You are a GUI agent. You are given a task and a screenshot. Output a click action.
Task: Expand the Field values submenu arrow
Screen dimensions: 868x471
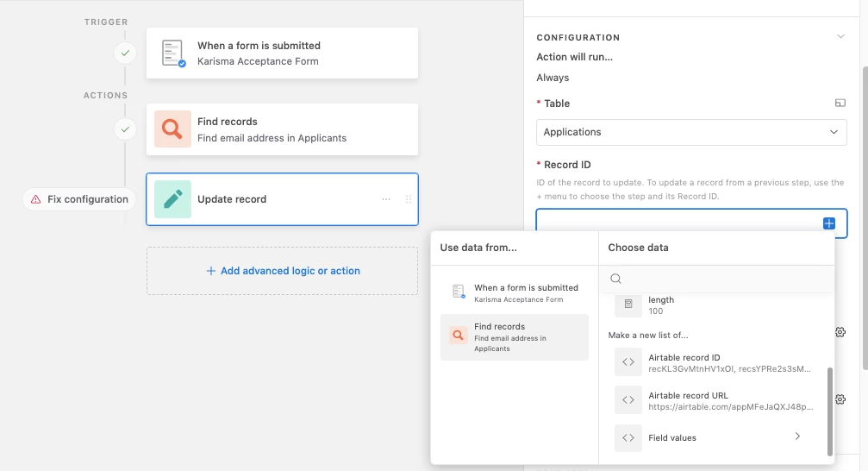(x=797, y=436)
